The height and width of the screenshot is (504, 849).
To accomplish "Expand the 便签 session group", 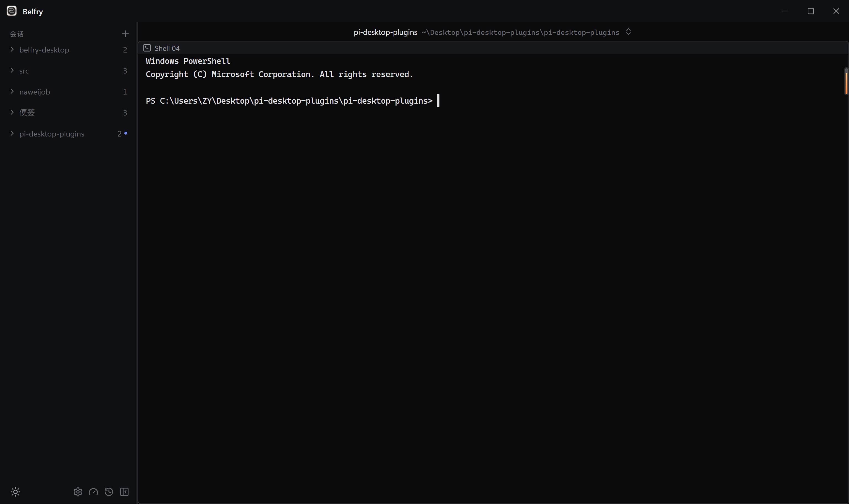I will [12, 112].
